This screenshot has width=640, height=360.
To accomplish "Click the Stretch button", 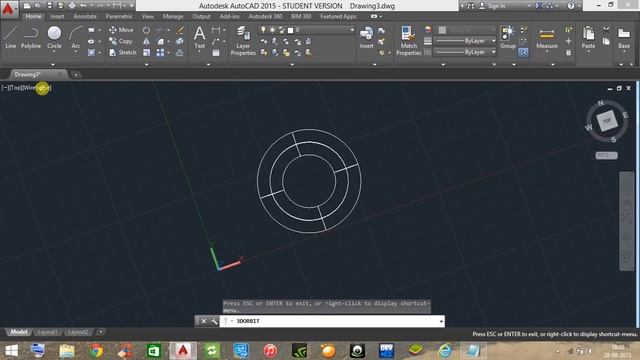I will coord(122,53).
